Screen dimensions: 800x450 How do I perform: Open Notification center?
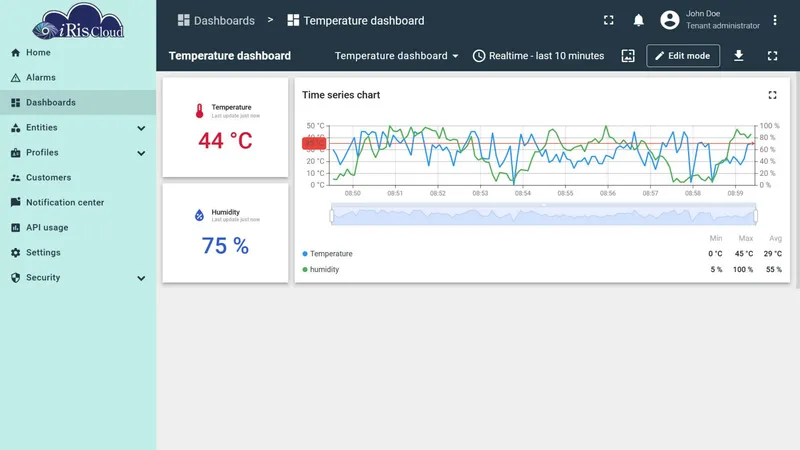[78, 203]
